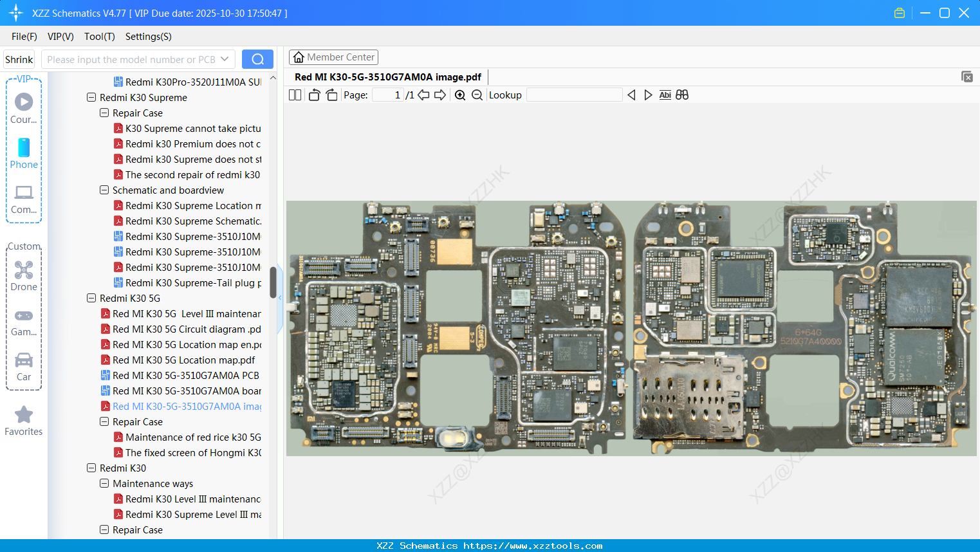Open the Phone category in sidebar
The height and width of the screenshot is (552, 980).
24,154
